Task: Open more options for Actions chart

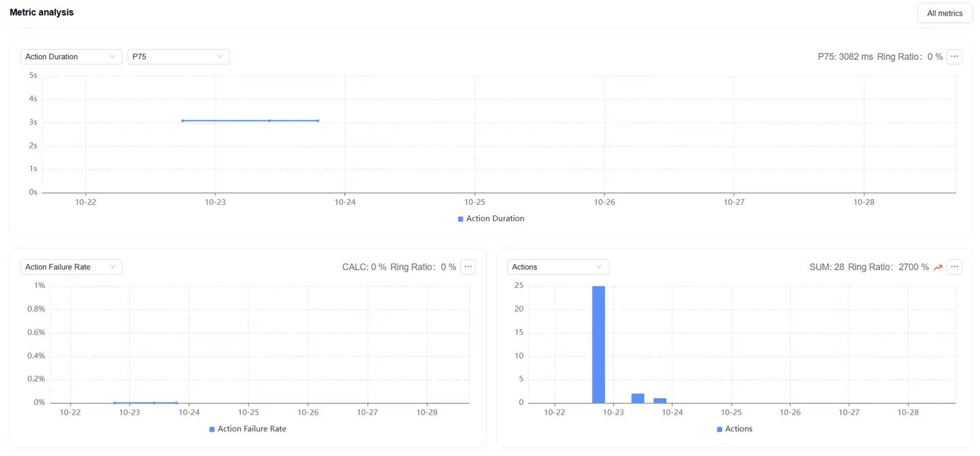Action: tap(955, 267)
